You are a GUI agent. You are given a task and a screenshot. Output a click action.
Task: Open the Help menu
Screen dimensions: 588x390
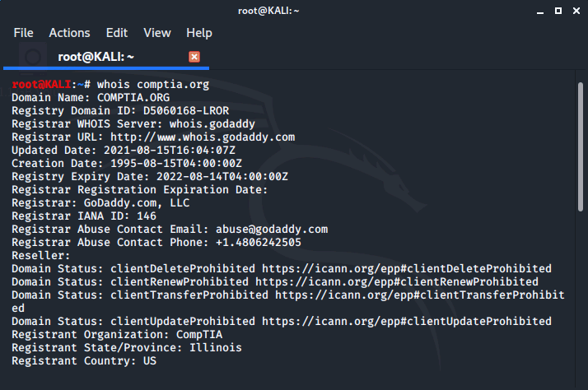[199, 33]
